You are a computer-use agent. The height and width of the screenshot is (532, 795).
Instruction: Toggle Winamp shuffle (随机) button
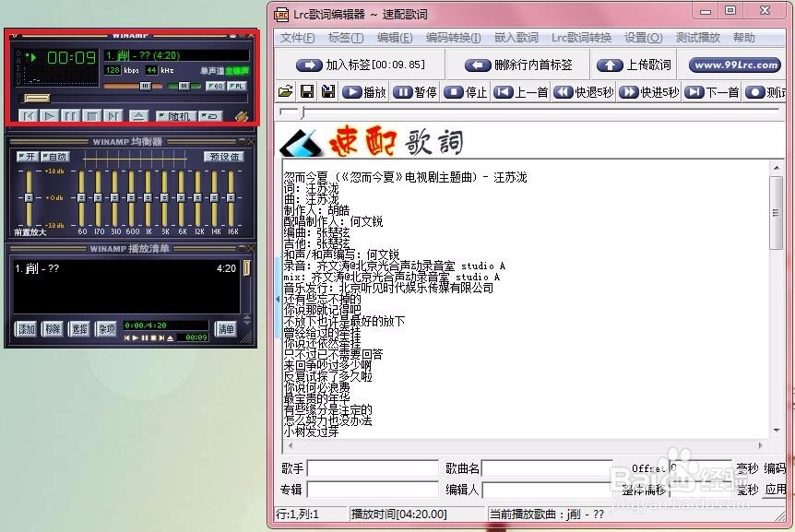[x=175, y=116]
